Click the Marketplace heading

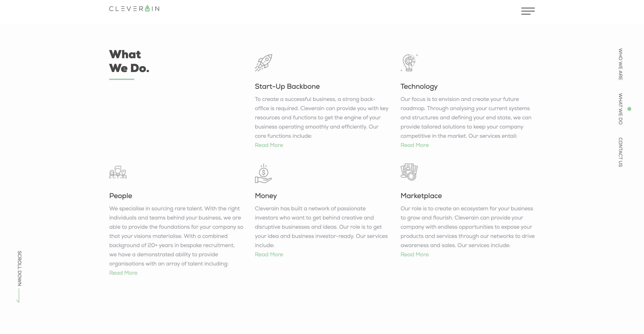[x=421, y=196]
